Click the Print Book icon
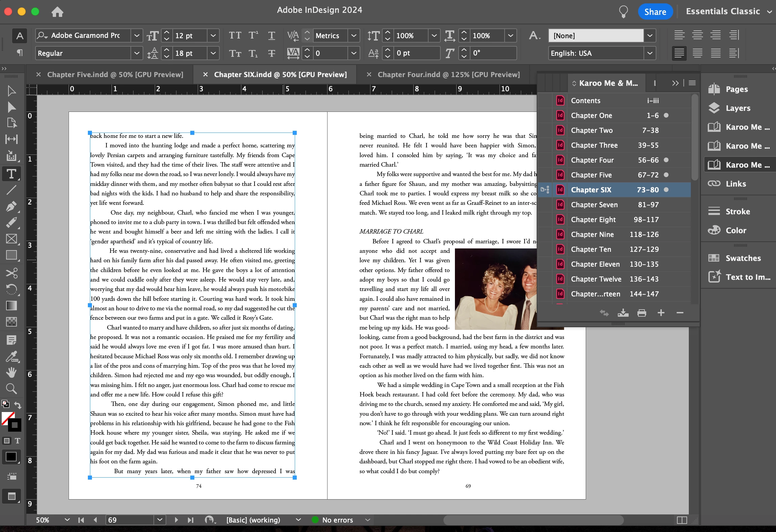The width and height of the screenshot is (776, 532). 641,313
